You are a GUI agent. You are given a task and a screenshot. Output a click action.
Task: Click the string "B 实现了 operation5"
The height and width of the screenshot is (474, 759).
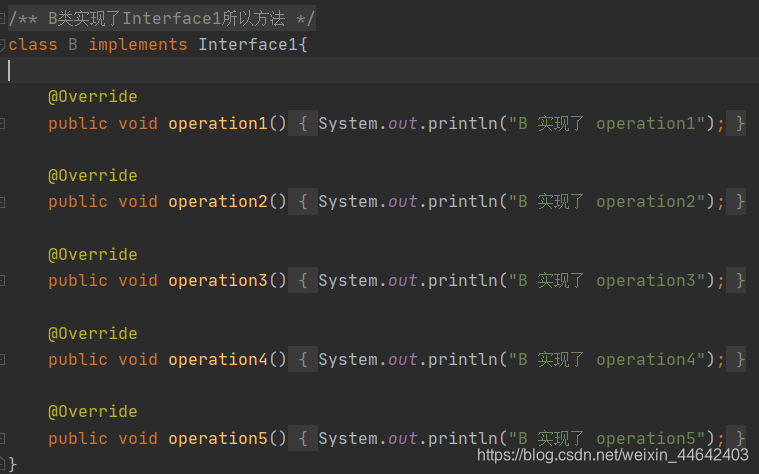coord(607,439)
